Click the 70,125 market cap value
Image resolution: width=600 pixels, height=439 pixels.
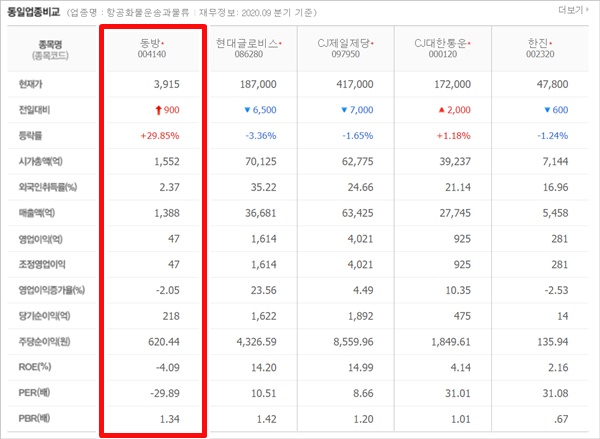pos(261,162)
